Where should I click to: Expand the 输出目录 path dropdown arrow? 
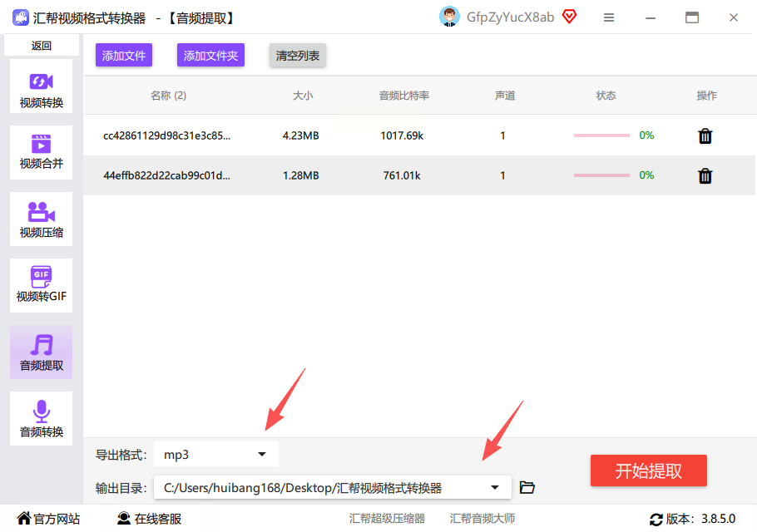click(494, 488)
